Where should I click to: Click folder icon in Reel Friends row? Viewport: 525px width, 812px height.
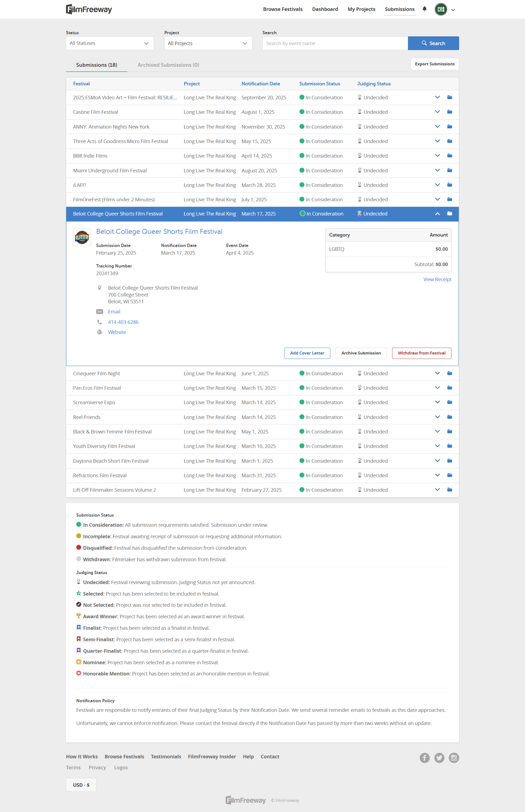[x=449, y=417]
